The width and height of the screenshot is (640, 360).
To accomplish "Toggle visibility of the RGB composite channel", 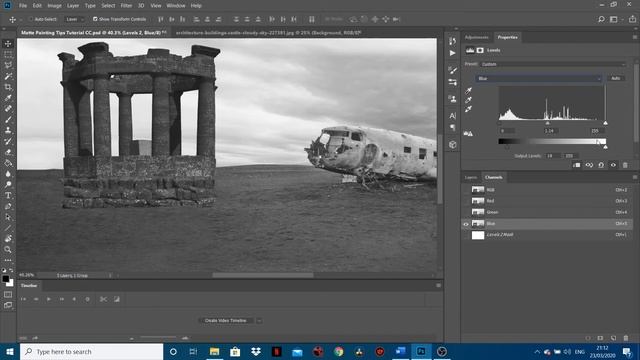I will (466, 190).
